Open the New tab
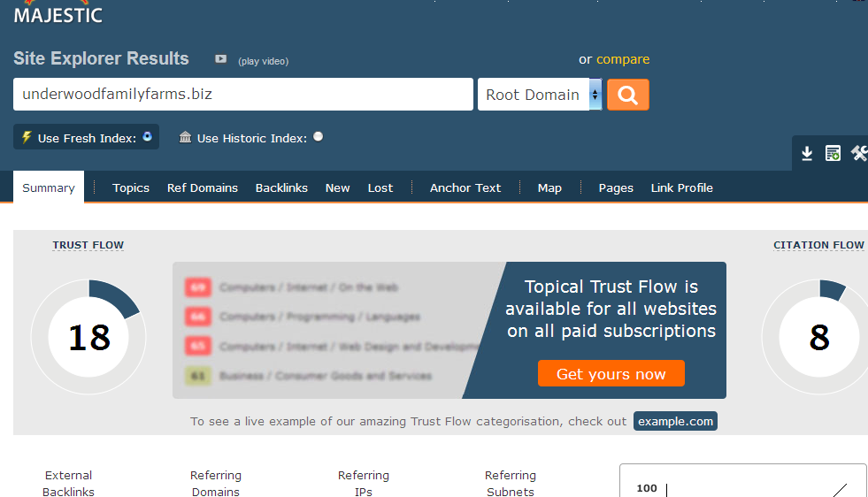The width and height of the screenshot is (868, 497). [338, 188]
